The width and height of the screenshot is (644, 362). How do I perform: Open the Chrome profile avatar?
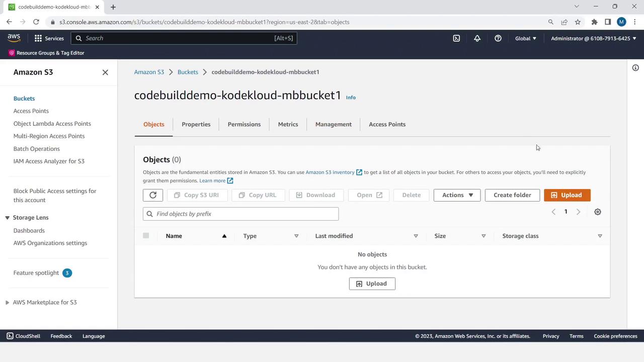(621, 22)
